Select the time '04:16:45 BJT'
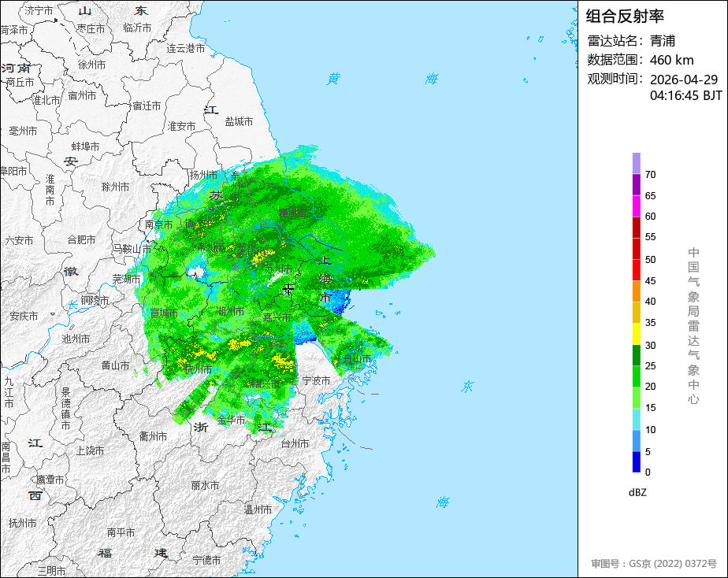This screenshot has height=578, width=728. tap(685, 95)
